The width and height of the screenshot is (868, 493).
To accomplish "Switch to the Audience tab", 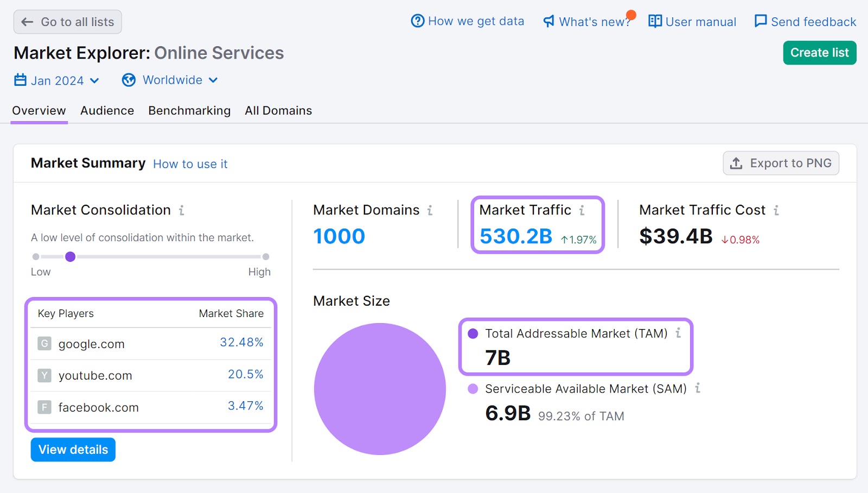I will click(x=107, y=110).
